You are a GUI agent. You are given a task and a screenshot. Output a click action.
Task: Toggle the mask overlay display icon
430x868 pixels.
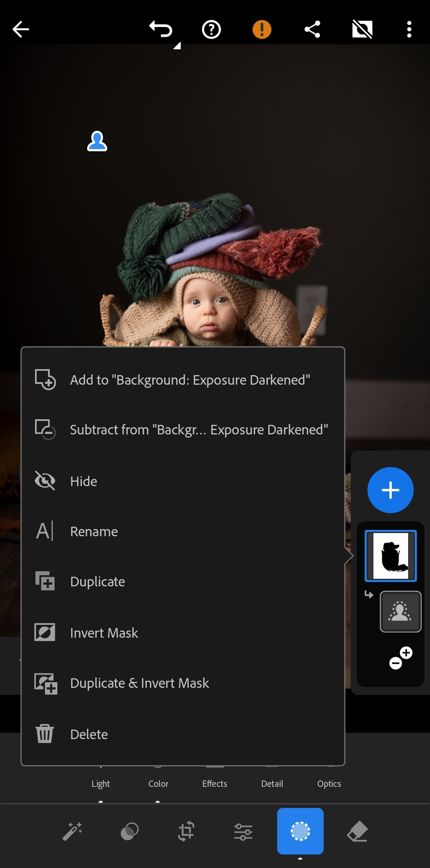click(x=362, y=29)
